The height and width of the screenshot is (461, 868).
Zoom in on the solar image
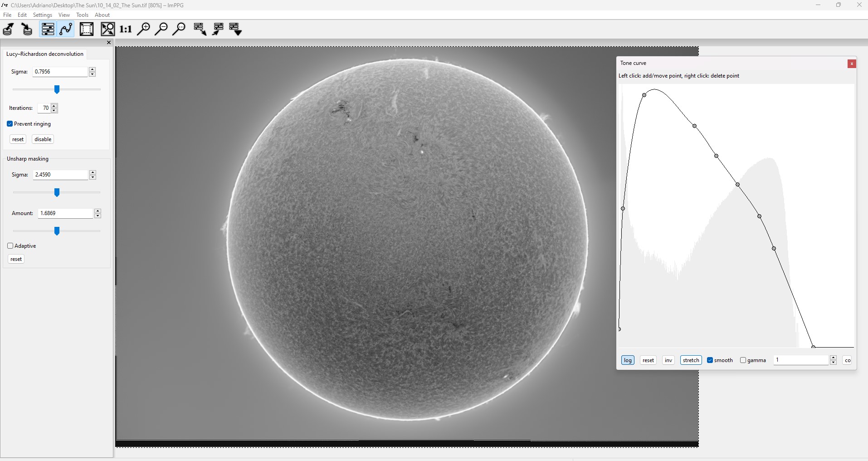[x=144, y=29]
